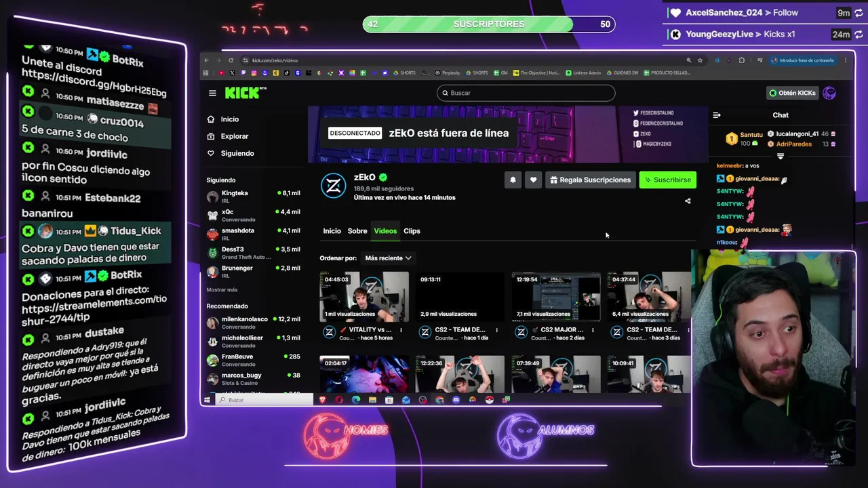The image size is (868, 488).
Task: Click the Kick Buscar search field
Action: click(526, 93)
